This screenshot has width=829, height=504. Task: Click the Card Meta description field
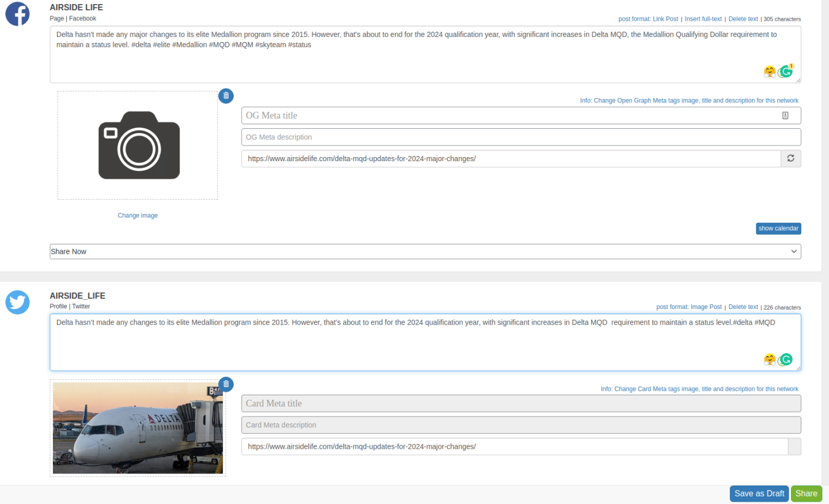[521, 425]
